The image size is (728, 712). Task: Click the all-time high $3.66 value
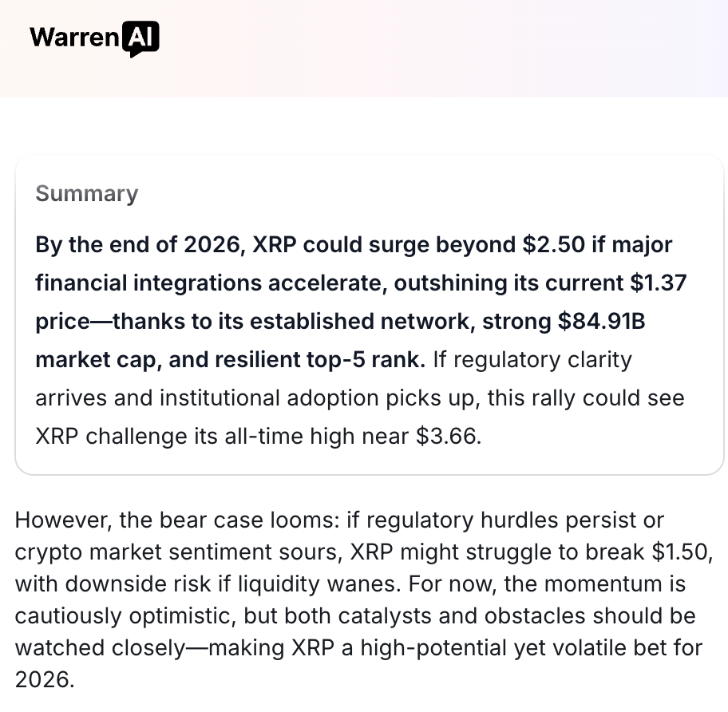pos(449,437)
